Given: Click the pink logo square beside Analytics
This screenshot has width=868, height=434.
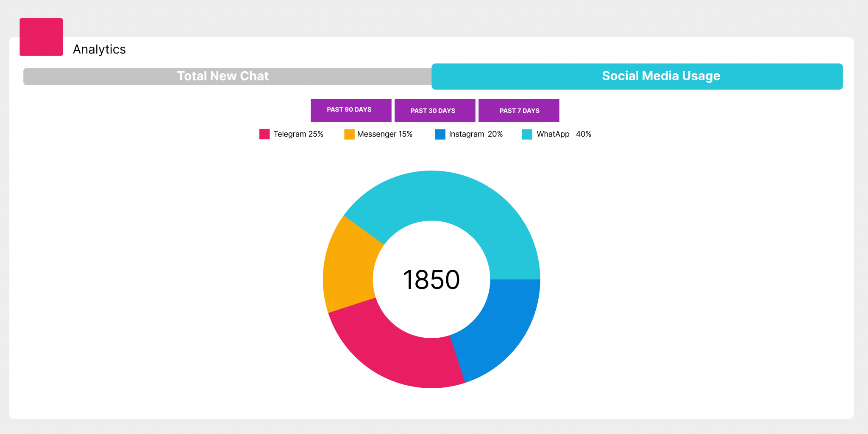Looking at the screenshot, I should click(41, 37).
